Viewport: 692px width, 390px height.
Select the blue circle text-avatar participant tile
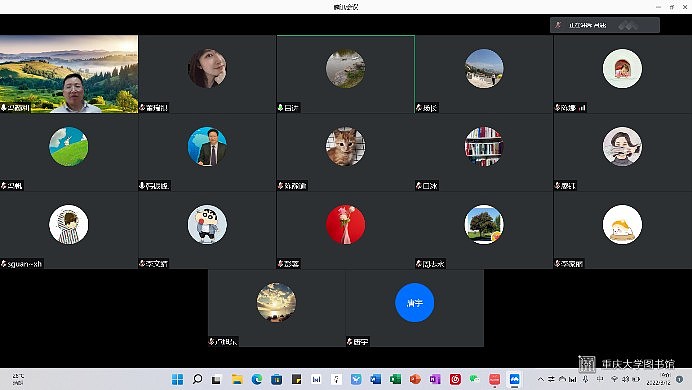point(414,308)
